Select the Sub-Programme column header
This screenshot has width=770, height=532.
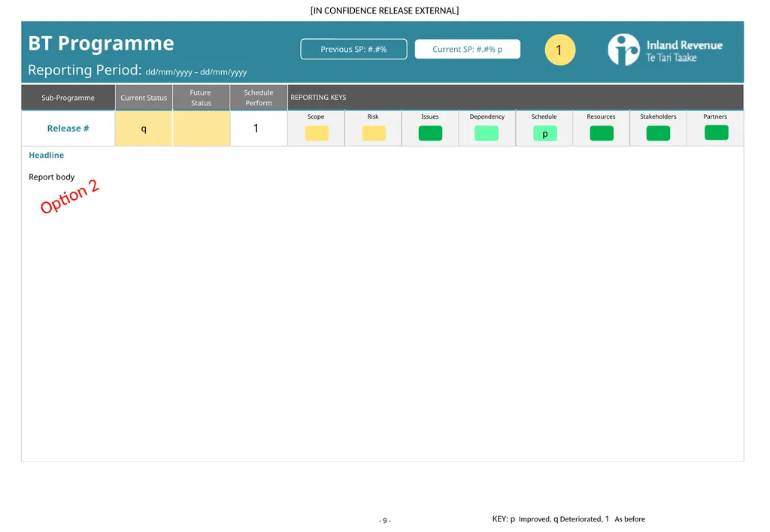[68, 98]
